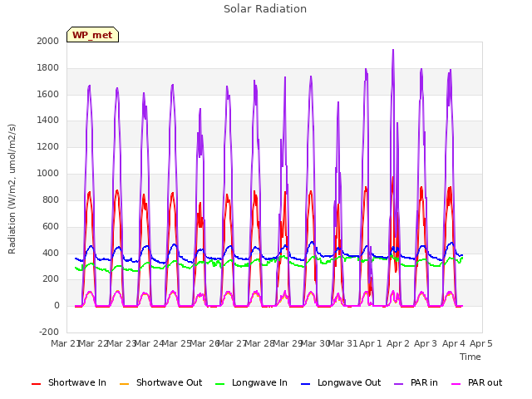Image resolution: width=532 pixels, height=399 pixels.
Task: Click the Apr 3 x-axis tick label
Action: pos(426,343)
